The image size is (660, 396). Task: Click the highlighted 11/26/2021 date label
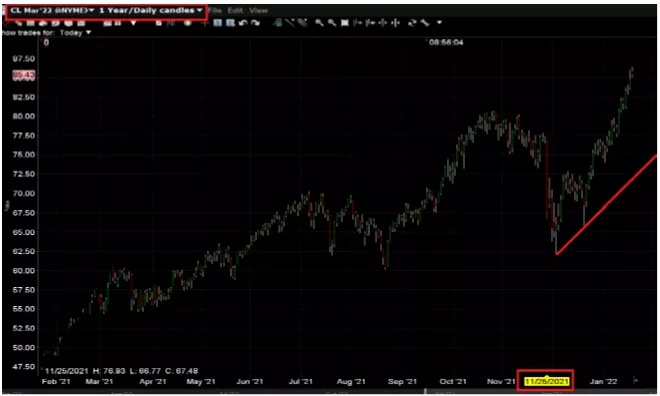(547, 381)
